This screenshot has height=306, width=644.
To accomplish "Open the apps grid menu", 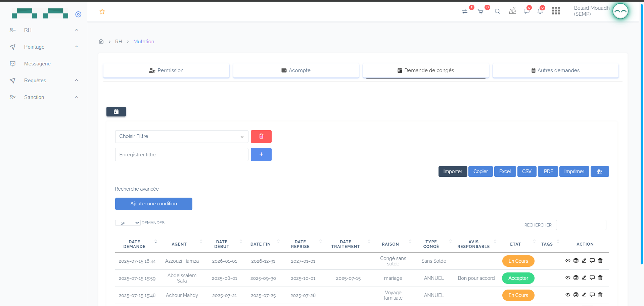I will coord(556,11).
